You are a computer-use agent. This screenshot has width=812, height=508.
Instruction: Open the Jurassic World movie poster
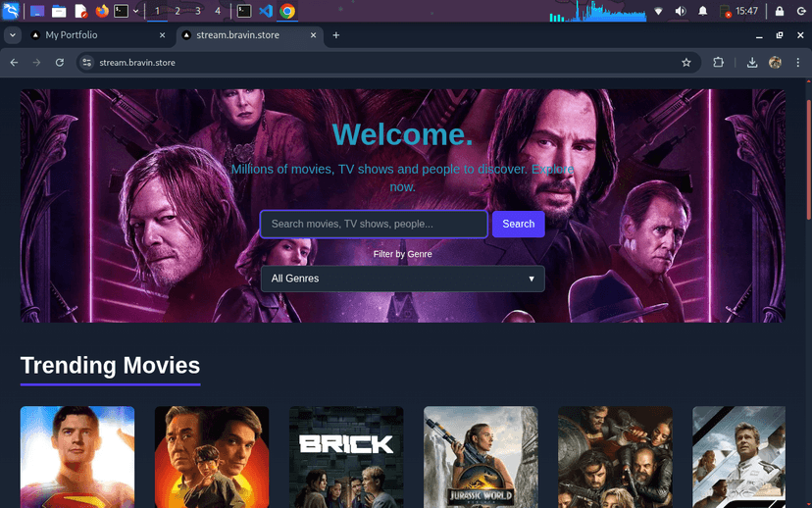pos(481,457)
